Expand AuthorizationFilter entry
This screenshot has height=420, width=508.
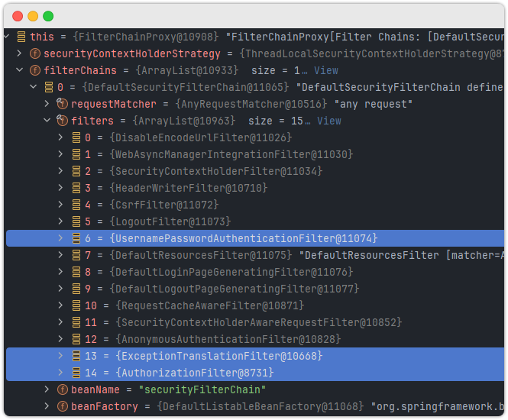click(x=60, y=373)
